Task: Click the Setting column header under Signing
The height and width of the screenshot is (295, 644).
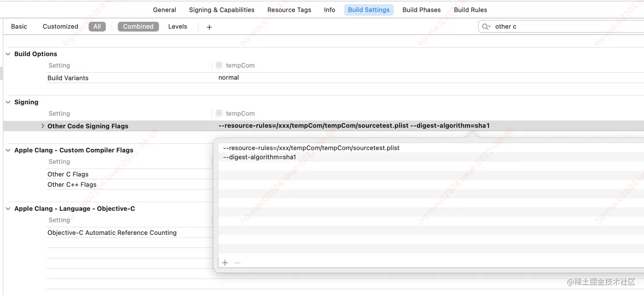Action: click(59, 114)
